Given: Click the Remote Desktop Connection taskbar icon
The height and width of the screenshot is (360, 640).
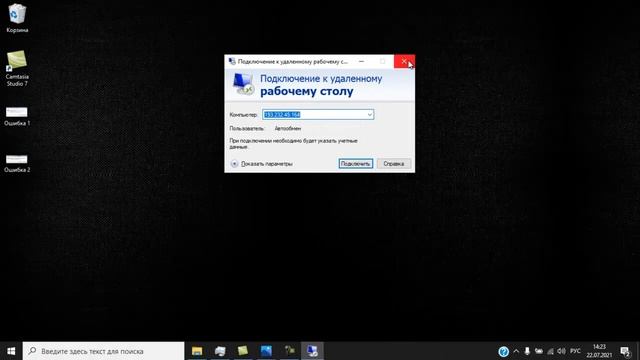Looking at the screenshot, I should click(x=312, y=351).
